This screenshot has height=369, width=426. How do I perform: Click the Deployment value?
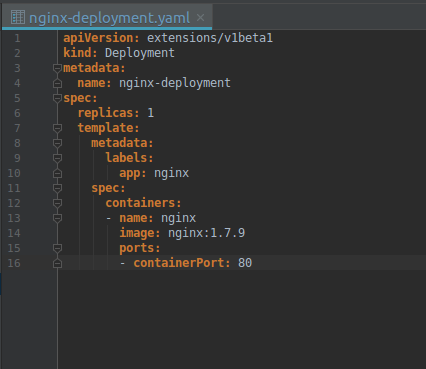point(140,53)
